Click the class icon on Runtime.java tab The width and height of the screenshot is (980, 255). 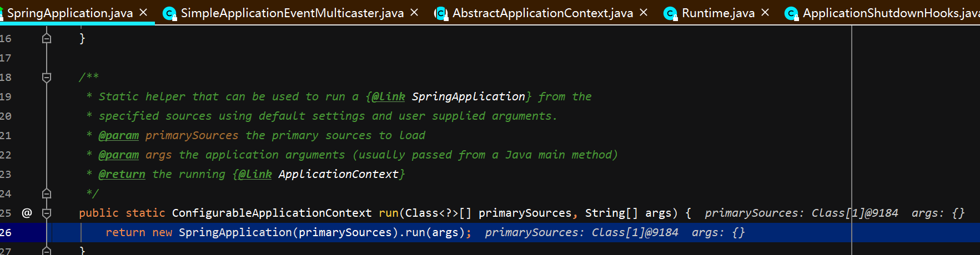pos(671,13)
